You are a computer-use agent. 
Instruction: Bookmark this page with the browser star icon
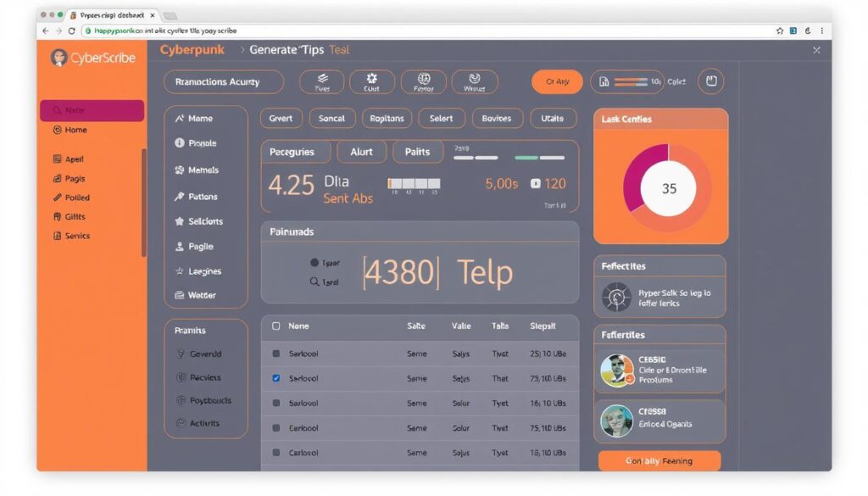[x=780, y=31]
